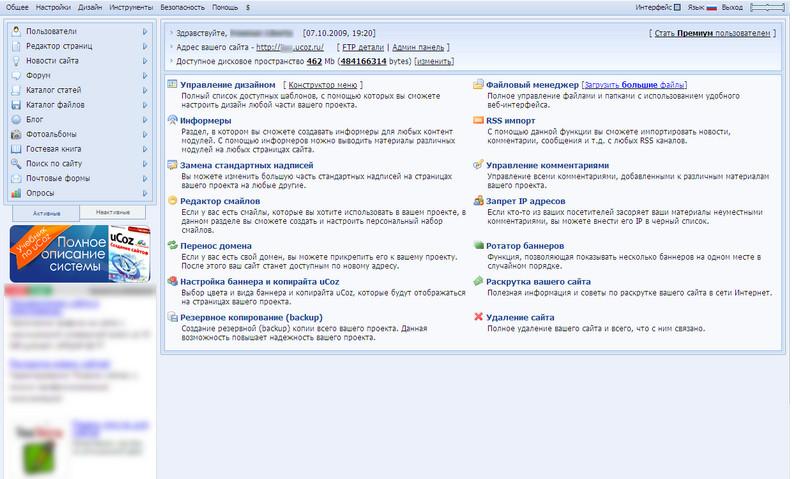Click the Редактор смайлов smiley icon

[x=172, y=201]
